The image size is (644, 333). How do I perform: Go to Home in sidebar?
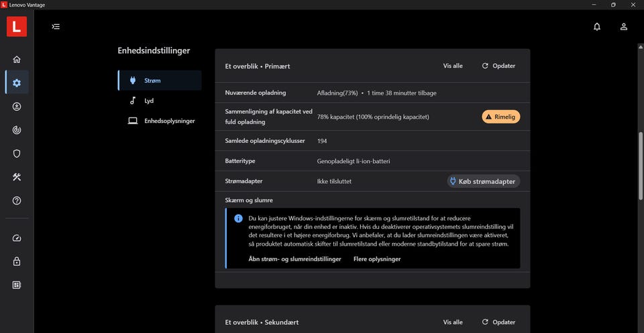pyautogui.click(x=17, y=60)
